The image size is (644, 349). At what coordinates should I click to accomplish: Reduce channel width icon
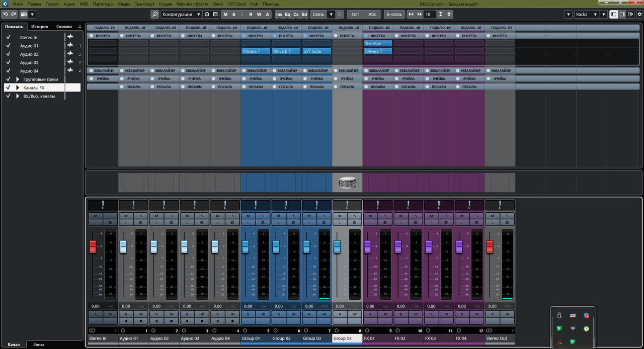411,14
